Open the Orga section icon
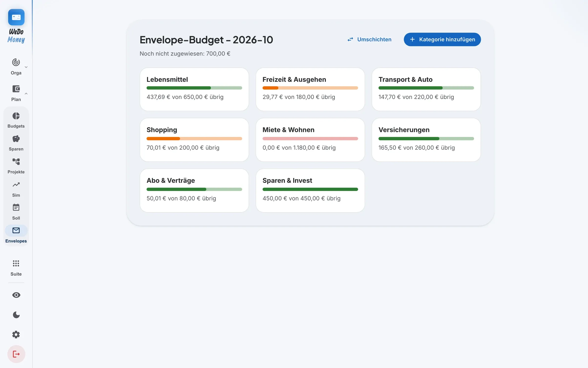 point(16,62)
